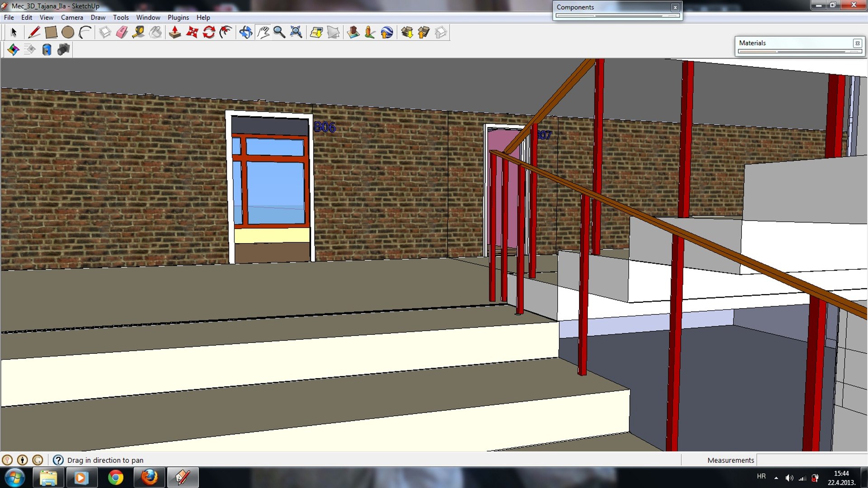
Task: Activate the Orbit tool
Action: pos(245,32)
